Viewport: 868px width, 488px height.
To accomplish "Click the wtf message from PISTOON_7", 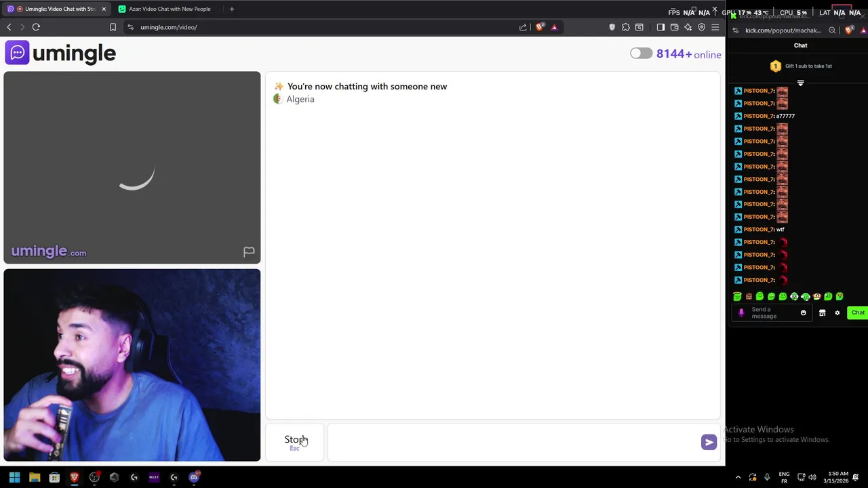I will coord(780,229).
